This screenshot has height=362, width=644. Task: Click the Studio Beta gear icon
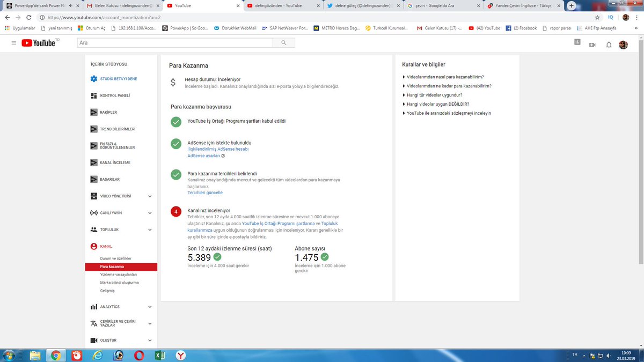(94, 79)
